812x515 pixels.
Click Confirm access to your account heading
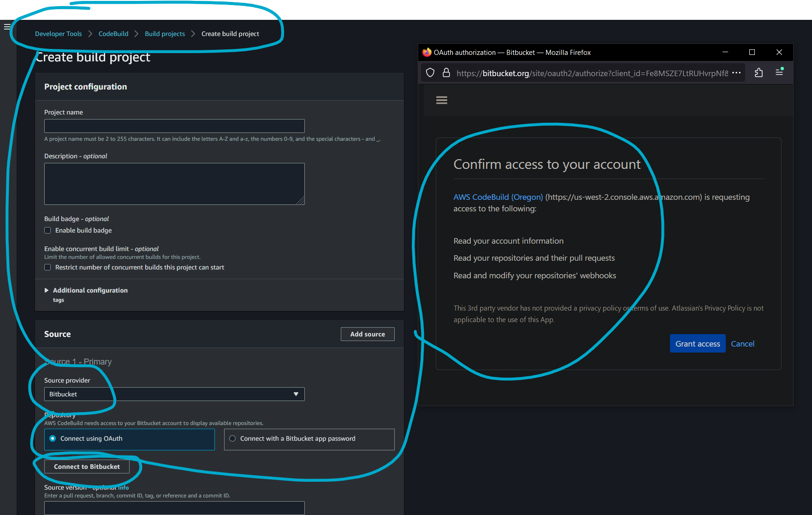click(x=547, y=164)
